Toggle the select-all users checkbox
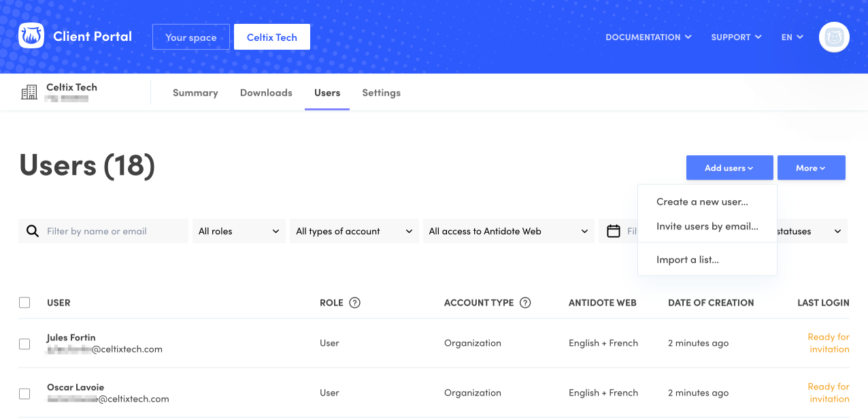This screenshot has height=418, width=868. click(x=24, y=303)
